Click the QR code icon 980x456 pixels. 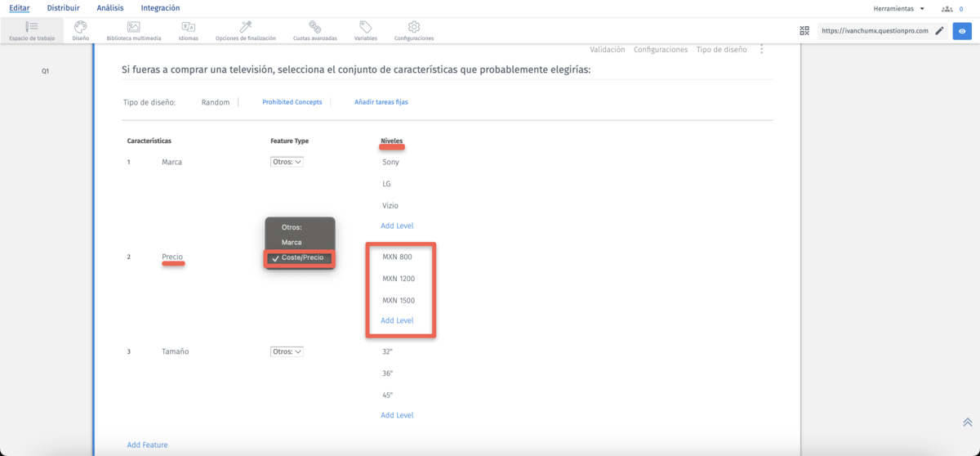click(x=804, y=31)
